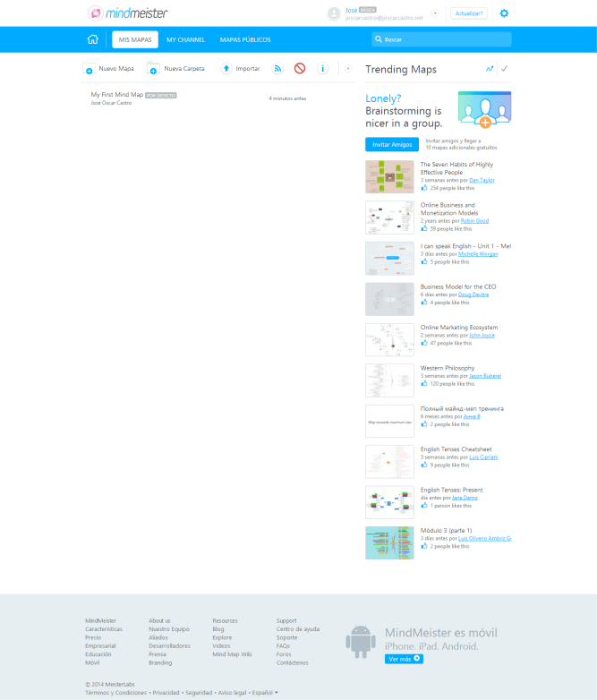Click the Buscar search field

[441, 39]
